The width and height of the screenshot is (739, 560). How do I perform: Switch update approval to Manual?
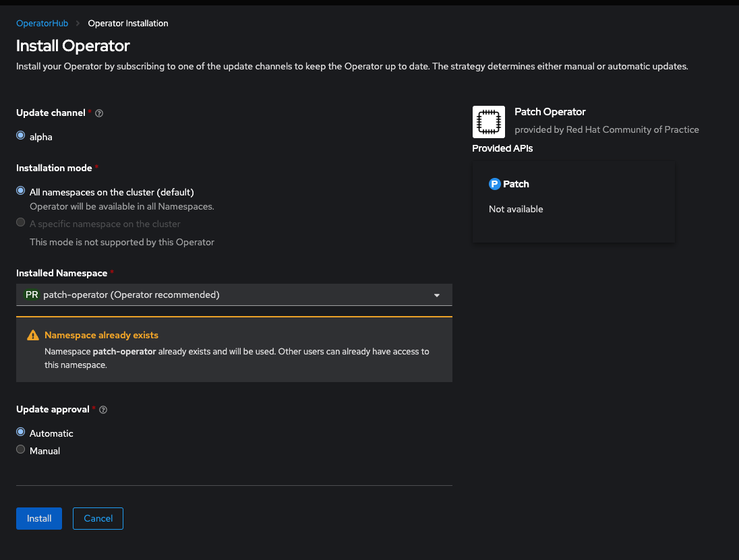click(x=20, y=449)
